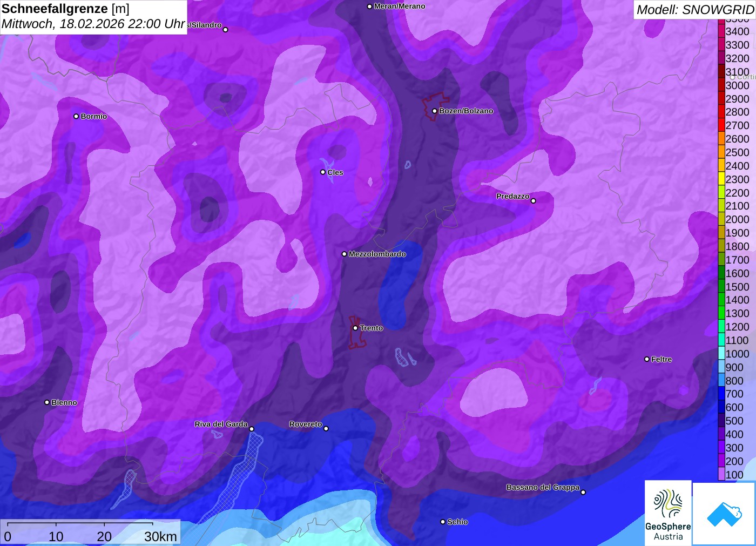
Task: Click the date Mittwoch, 18.02.2026 22:00 Uhr
Action: point(93,24)
